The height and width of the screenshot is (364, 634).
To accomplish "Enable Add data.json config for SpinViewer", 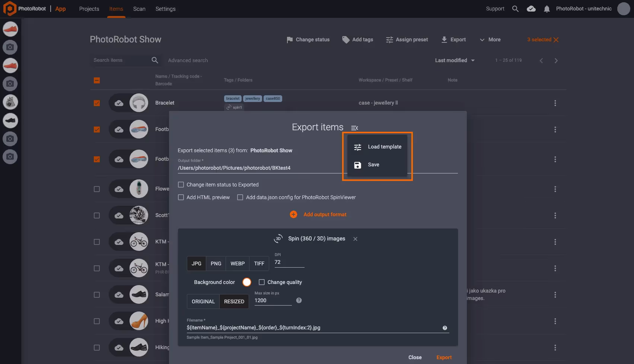I will click(x=240, y=197).
